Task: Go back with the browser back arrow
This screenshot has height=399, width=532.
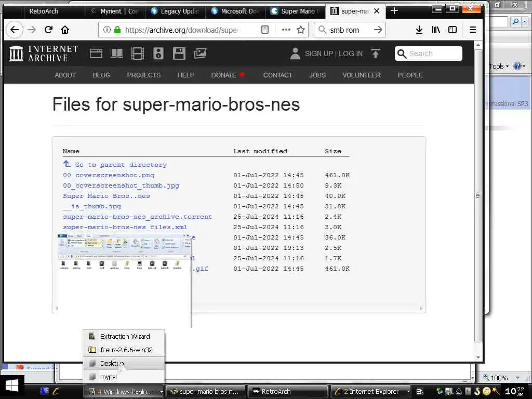Action: coord(14,30)
